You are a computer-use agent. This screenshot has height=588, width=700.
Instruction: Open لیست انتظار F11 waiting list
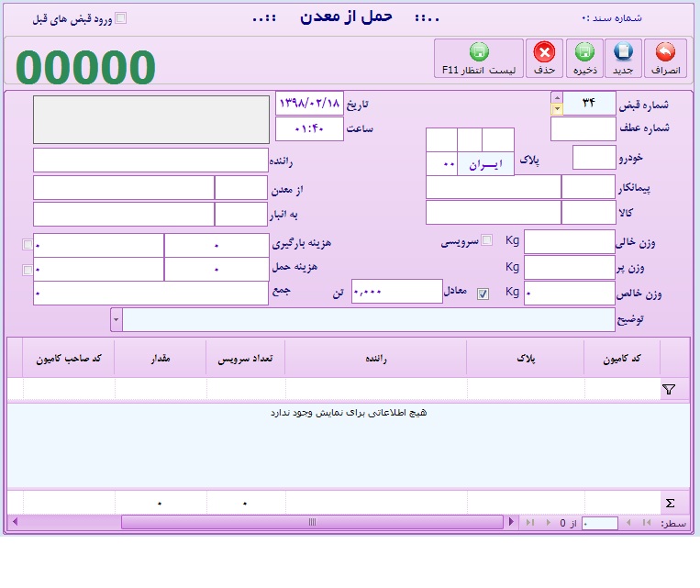pos(479,59)
